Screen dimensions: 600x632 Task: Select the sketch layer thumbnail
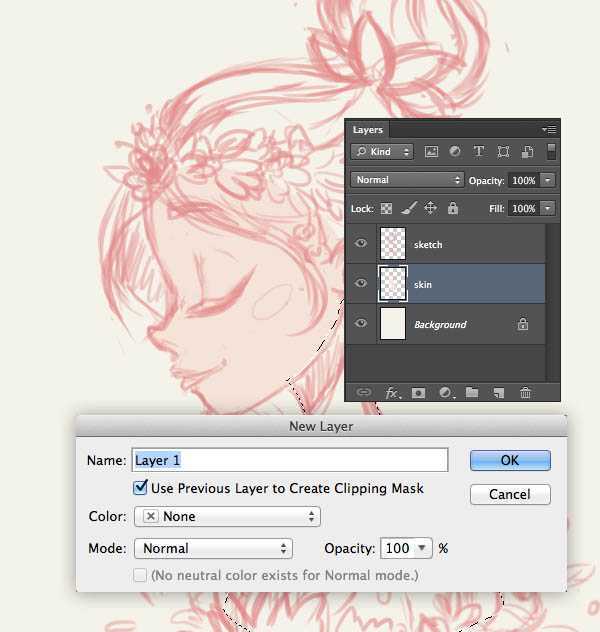393,243
